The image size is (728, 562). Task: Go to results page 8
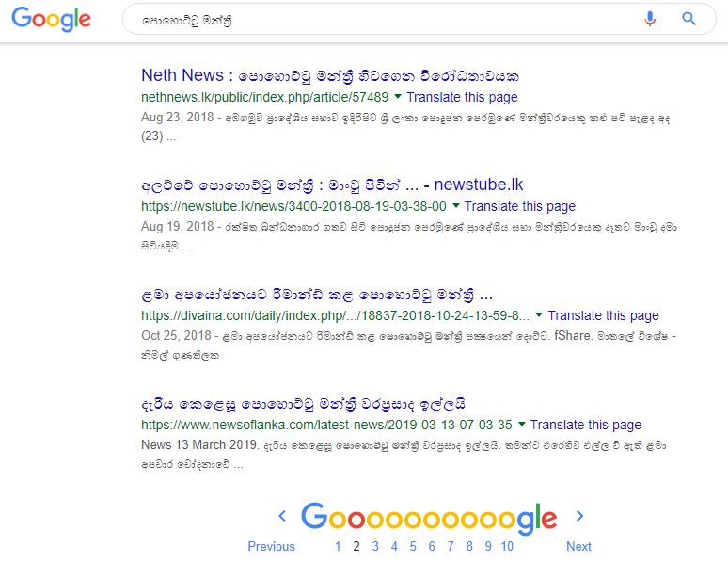469,546
